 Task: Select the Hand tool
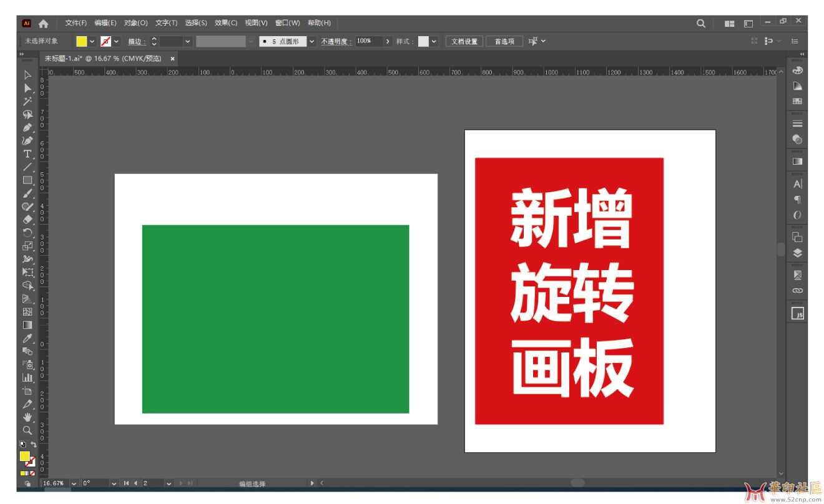pos(27,417)
